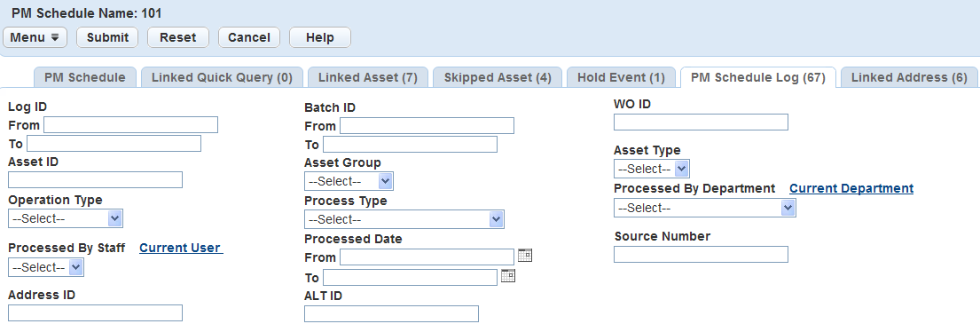Open calendar picker for Processed Date To
Viewport: 980px width, 324px height.
tap(508, 276)
